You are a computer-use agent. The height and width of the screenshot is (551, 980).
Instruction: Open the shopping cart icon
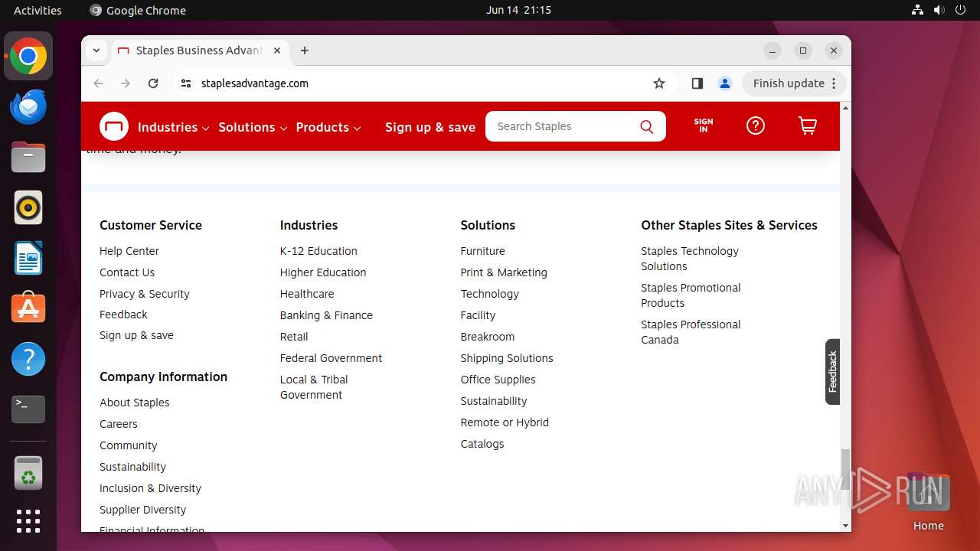[x=808, y=126]
